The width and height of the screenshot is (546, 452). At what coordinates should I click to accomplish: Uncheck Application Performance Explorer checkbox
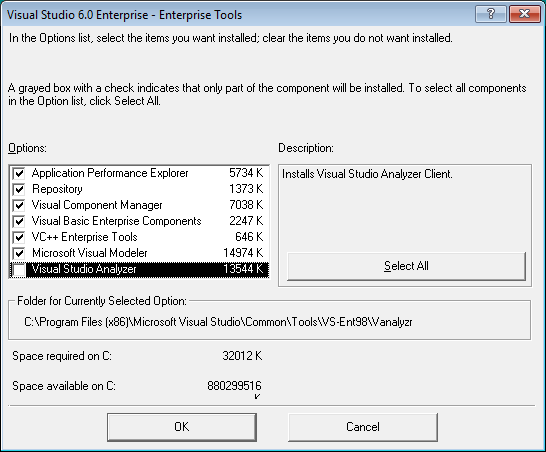19,173
